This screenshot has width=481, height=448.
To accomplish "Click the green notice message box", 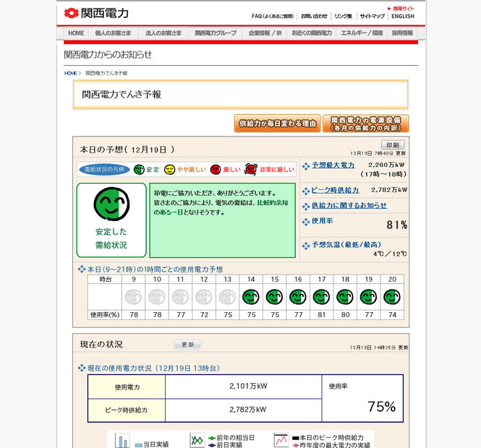I will tap(222, 220).
